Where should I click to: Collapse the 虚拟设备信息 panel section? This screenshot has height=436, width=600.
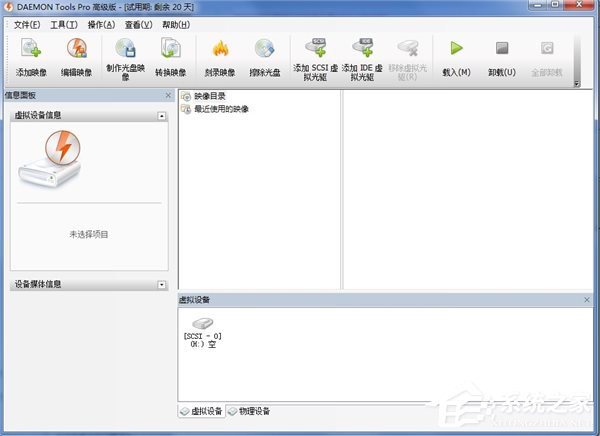coord(162,117)
